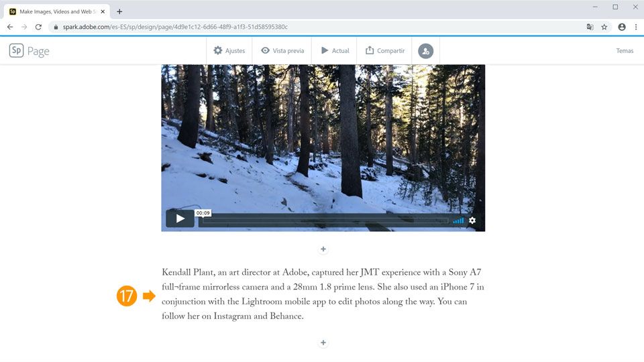Image resolution: width=644 pixels, height=362 pixels.
Task: Open the Chrome profile icon
Action: point(622,27)
